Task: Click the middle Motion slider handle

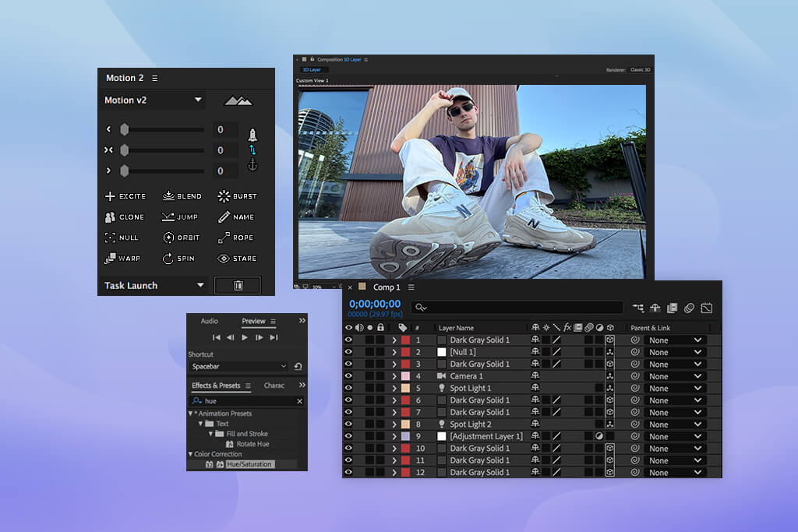Action: [x=124, y=150]
